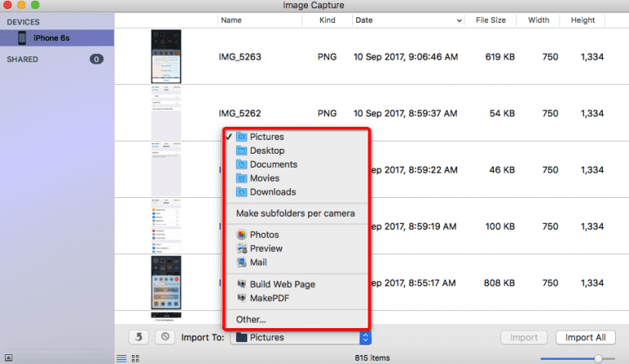629x364 pixels.
Task: Toggle Make subfolders per camera
Action: [x=295, y=213]
